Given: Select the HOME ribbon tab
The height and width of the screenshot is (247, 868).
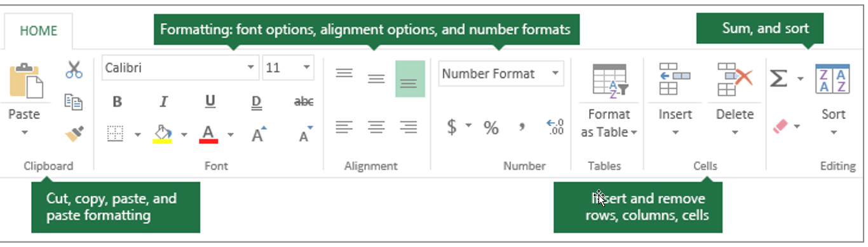Looking at the screenshot, I should [38, 31].
